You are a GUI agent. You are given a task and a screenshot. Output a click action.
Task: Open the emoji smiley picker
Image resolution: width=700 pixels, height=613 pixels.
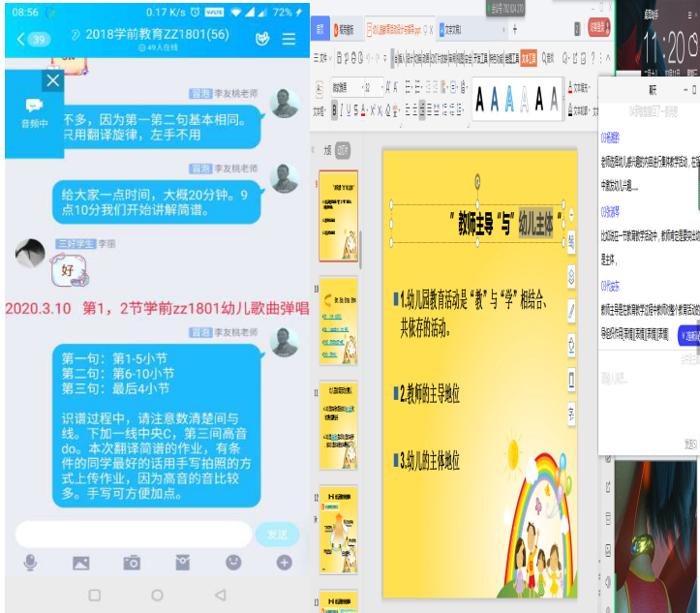[233, 562]
